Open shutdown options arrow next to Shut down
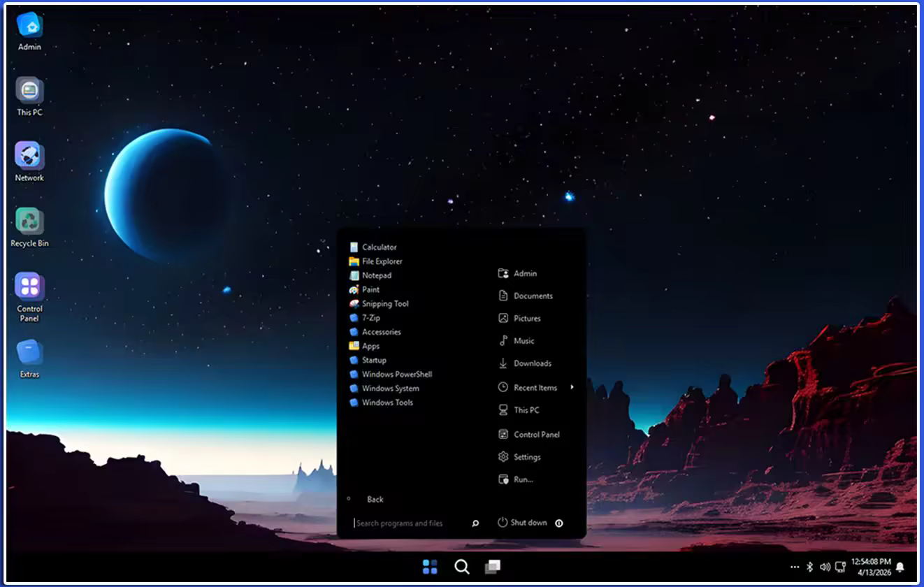This screenshot has width=924, height=587. pos(559,523)
